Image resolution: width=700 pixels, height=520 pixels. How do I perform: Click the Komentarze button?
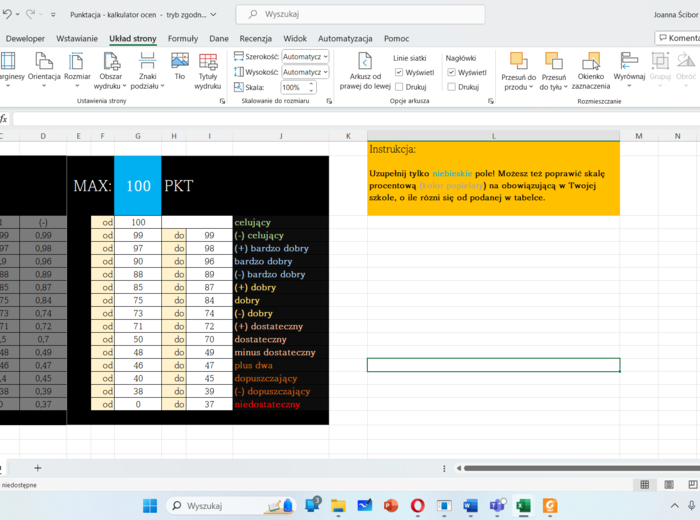[x=679, y=38]
